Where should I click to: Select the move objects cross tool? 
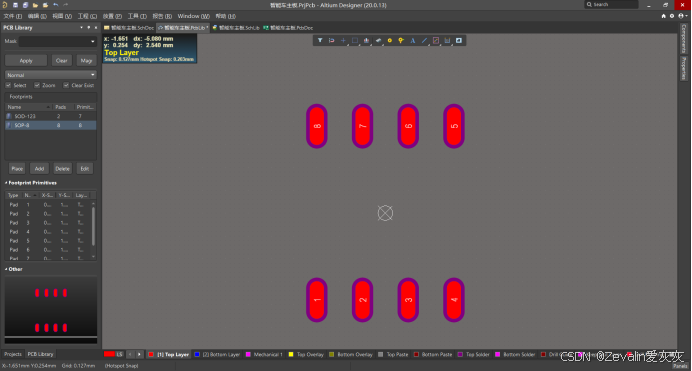click(x=343, y=40)
